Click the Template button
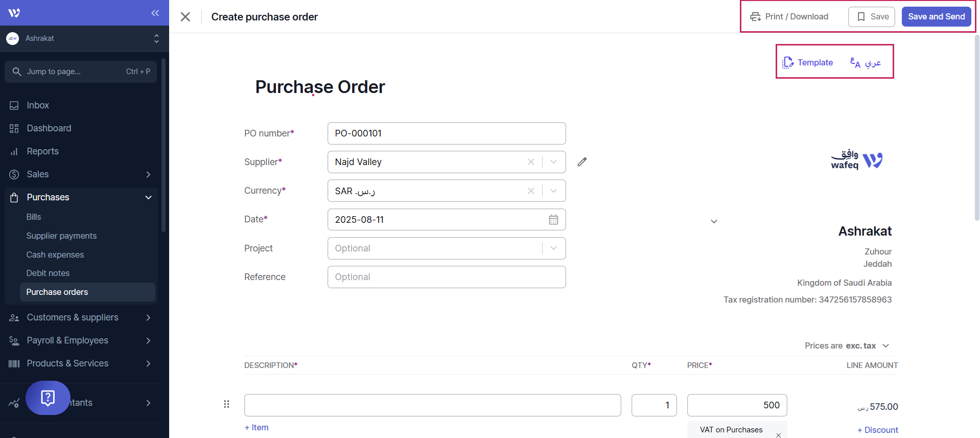980x438 pixels. (x=808, y=63)
